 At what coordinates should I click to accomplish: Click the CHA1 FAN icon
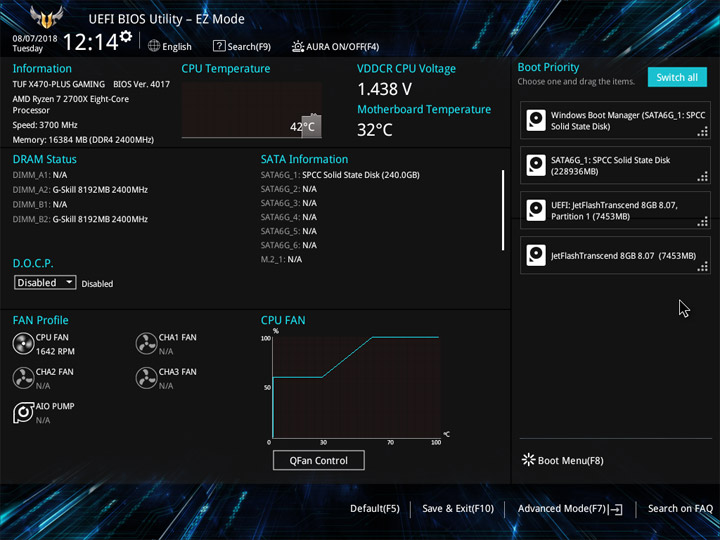click(x=146, y=344)
